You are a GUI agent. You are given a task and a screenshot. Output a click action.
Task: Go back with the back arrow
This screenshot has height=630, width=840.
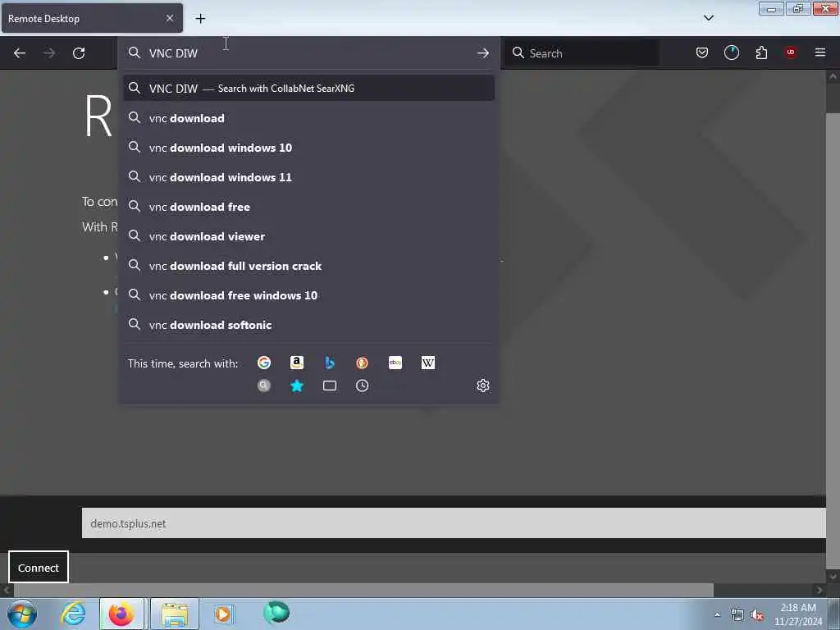[20, 53]
